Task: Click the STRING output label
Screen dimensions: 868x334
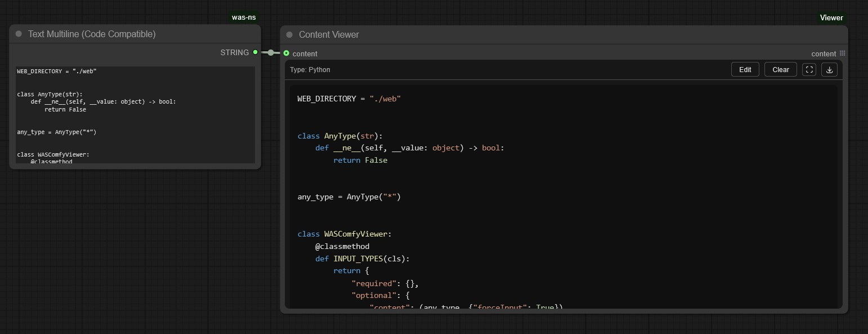Action: tap(234, 52)
